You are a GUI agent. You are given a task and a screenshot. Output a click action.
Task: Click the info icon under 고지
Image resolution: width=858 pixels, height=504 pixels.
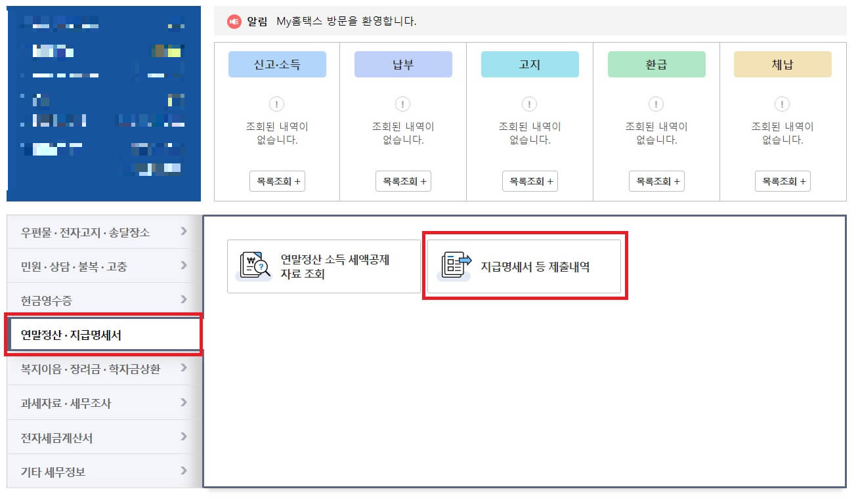click(529, 104)
